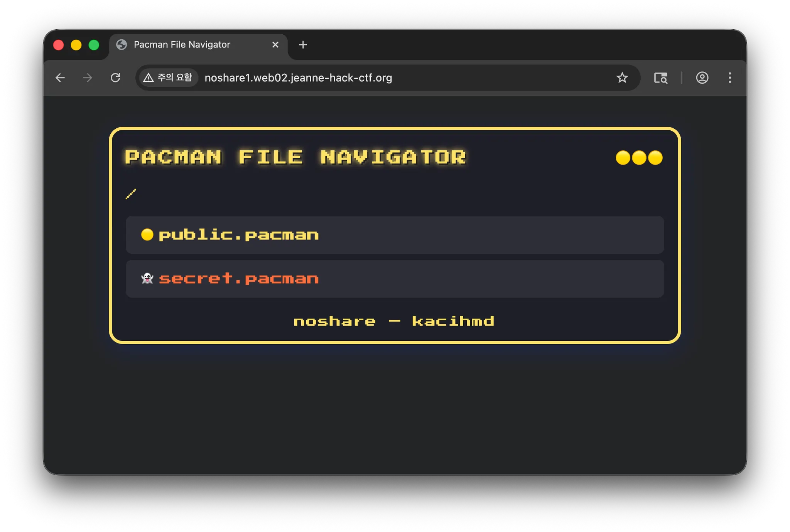Click the noshare — kacihmd footer text
The image size is (790, 532).
point(394,321)
